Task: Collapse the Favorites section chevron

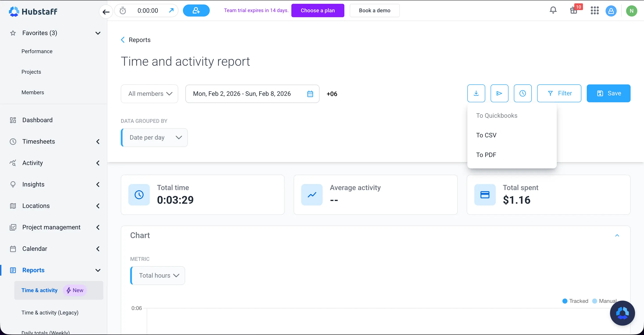Action: click(x=98, y=33)
